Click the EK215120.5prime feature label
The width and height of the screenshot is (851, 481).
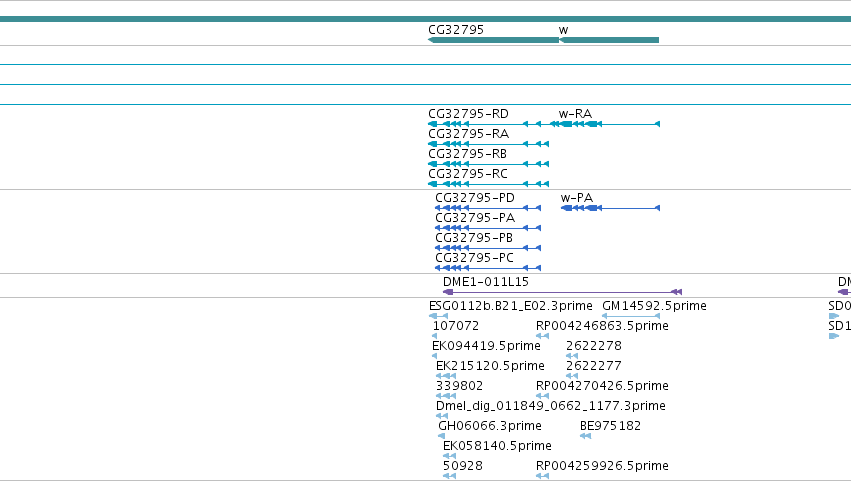(490, 366)
